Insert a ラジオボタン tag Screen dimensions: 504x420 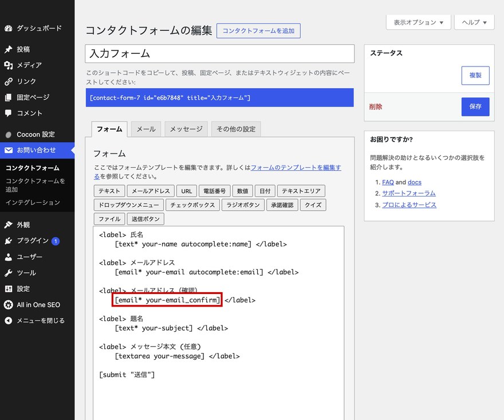243,205
